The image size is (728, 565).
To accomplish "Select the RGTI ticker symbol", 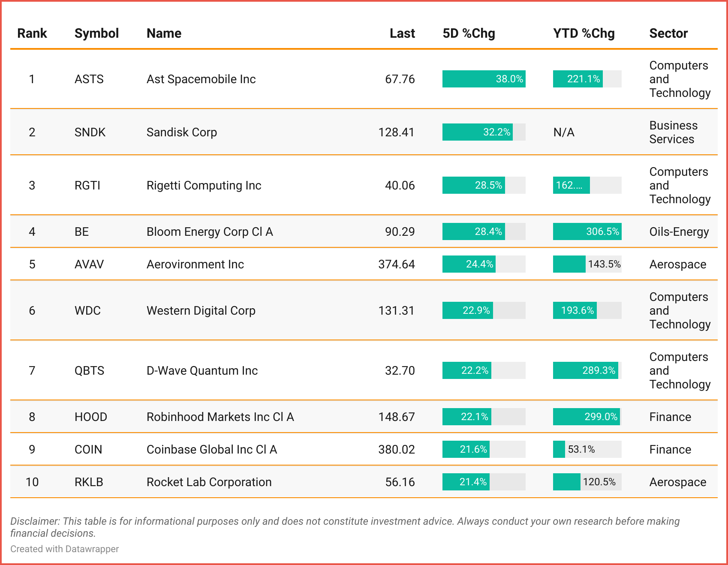I will pos(87,186).
